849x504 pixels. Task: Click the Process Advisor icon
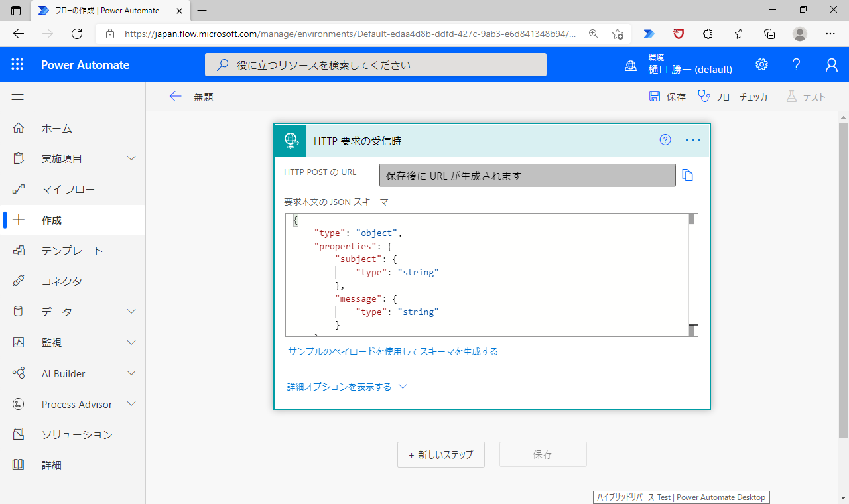coord(19,404)
